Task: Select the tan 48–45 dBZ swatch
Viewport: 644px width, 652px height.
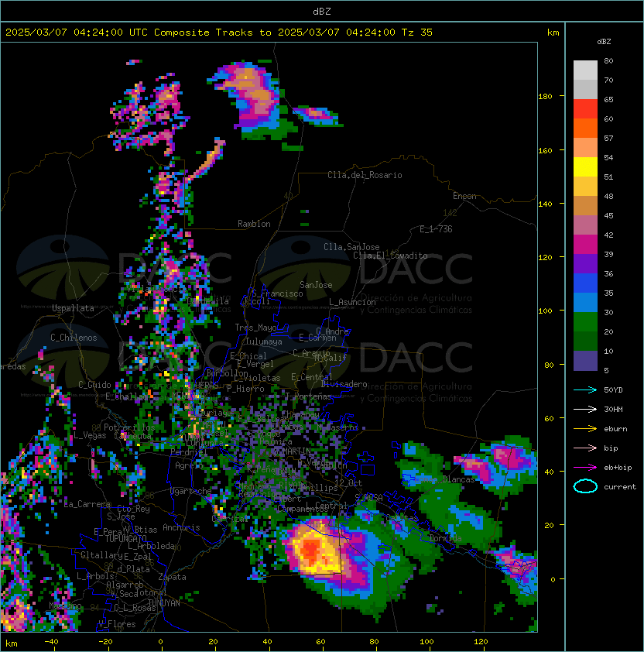Action: click(x=585, y=205)
